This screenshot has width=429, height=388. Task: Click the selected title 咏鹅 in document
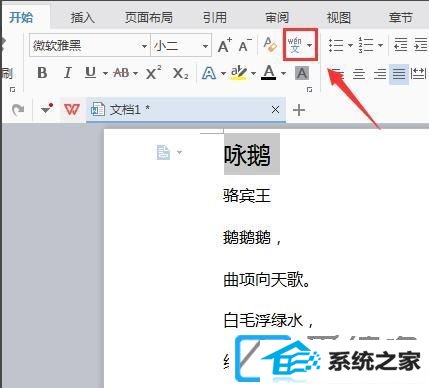[247, 155]
